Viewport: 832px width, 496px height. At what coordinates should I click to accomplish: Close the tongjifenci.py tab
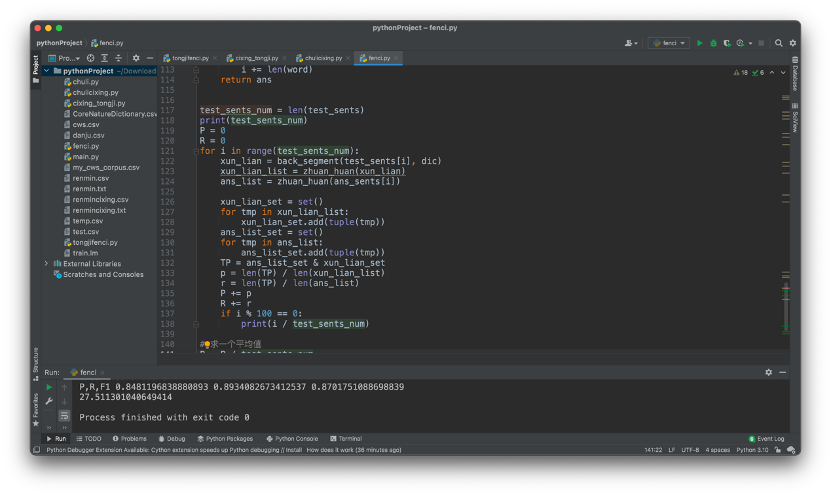click(x=215, y=58)
